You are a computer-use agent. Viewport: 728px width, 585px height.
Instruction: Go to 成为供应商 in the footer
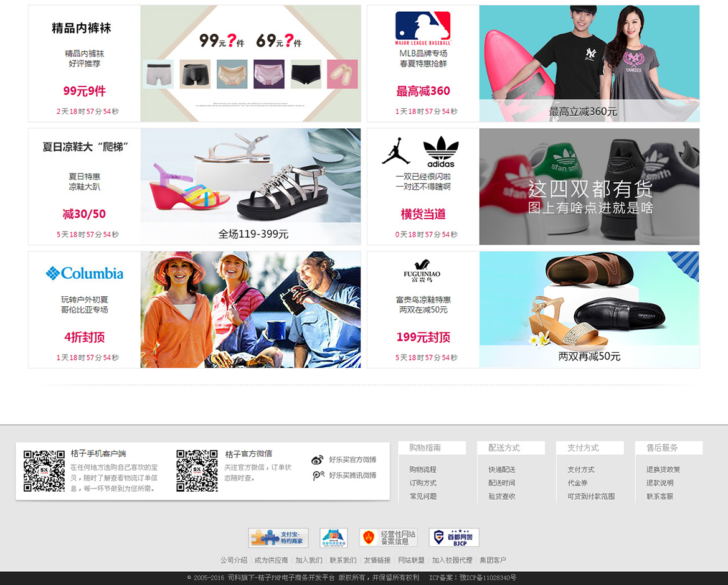(x=271, y=560)
